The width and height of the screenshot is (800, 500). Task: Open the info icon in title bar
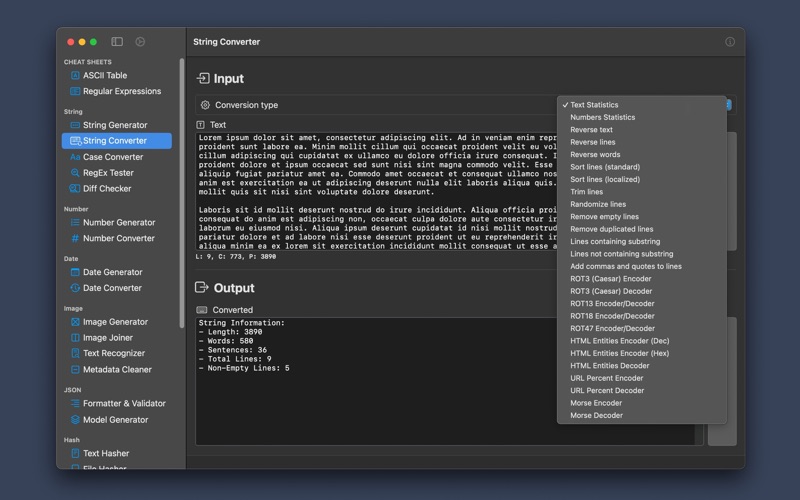(730, 42)
